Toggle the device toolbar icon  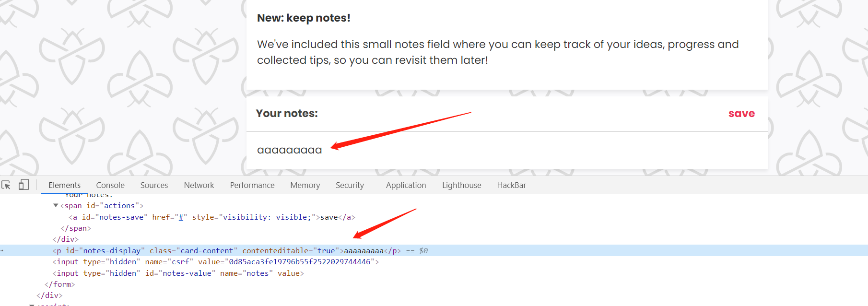pos(23,185)
